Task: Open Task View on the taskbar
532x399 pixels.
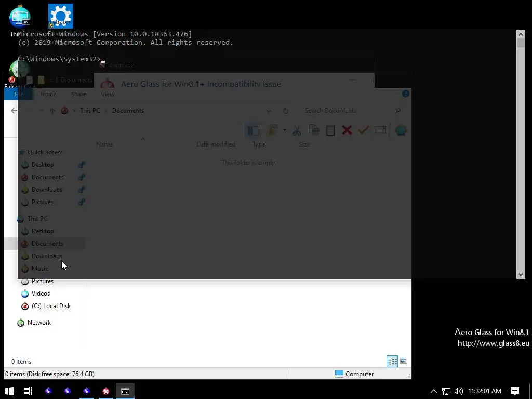Action: (x=28, y=391)
